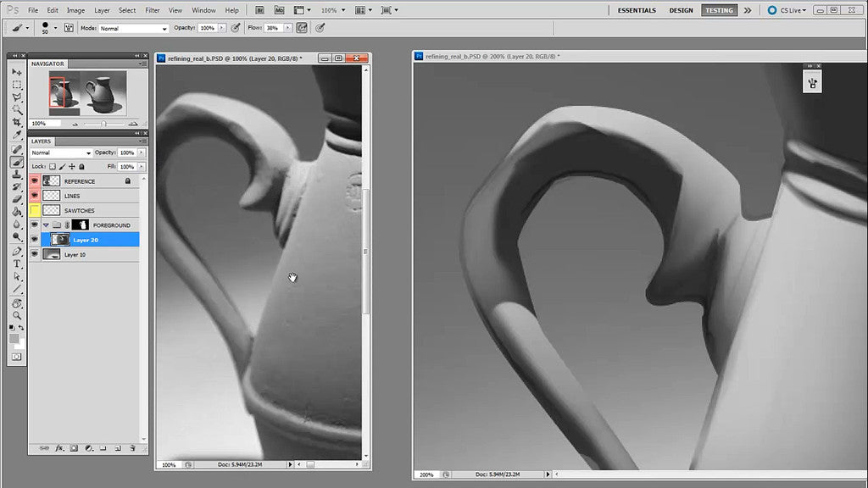The height and width of the screenshot is (488, 868).
Task: Open the Layer Style fx menu
Action: (59, 448)
